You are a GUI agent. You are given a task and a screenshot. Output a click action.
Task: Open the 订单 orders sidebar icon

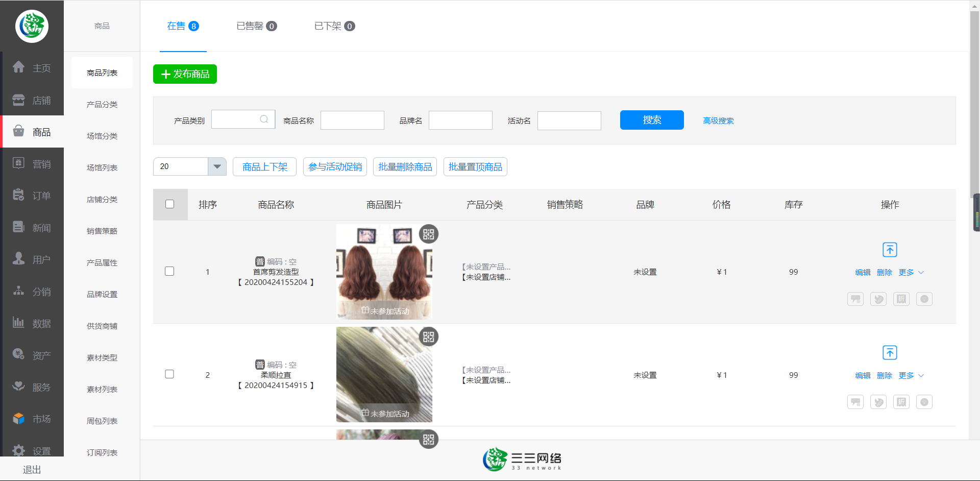coord(32,196)
